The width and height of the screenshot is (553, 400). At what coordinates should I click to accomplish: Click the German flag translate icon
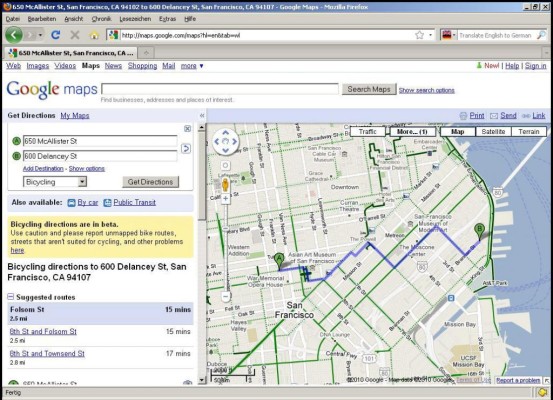pyautogui.click(x=446, y=35)
